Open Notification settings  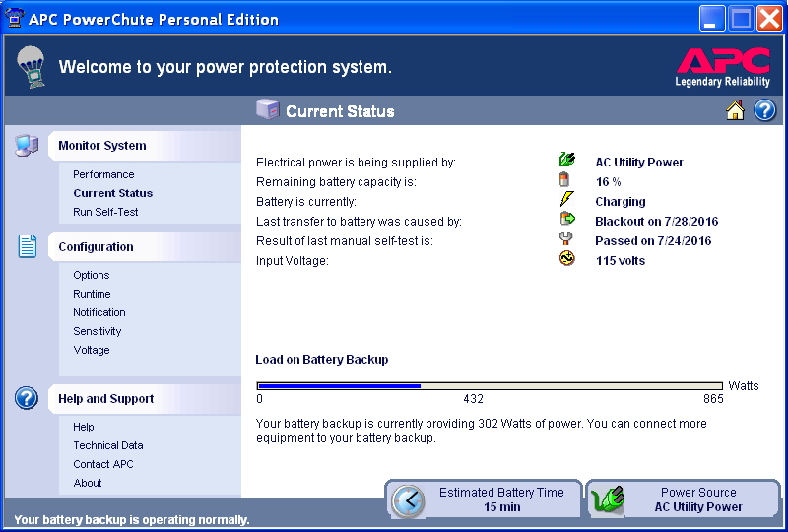99,312
